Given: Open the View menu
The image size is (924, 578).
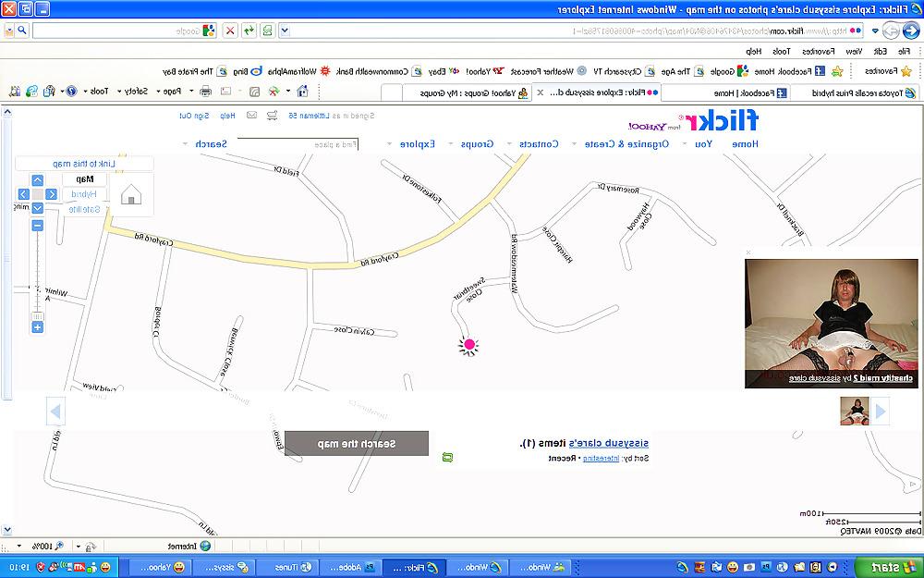Looking at the screenshot, I should [854, 51].
